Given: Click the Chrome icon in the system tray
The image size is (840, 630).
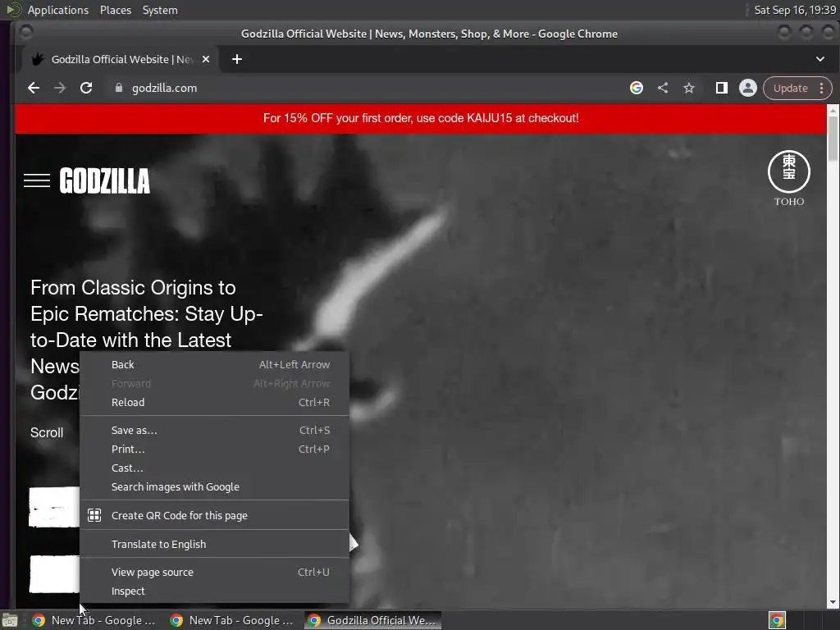Looking at the screenshot, I should (x=777, y=620).
